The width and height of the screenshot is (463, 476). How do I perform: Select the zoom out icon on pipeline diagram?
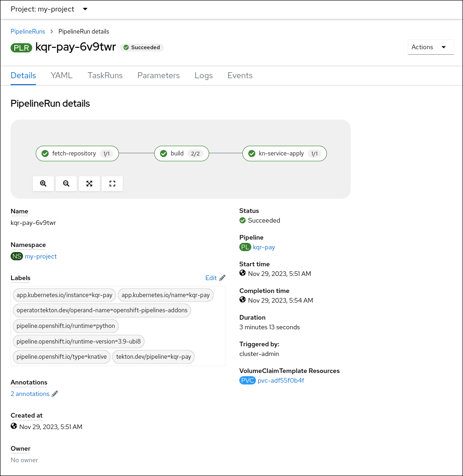66,184
